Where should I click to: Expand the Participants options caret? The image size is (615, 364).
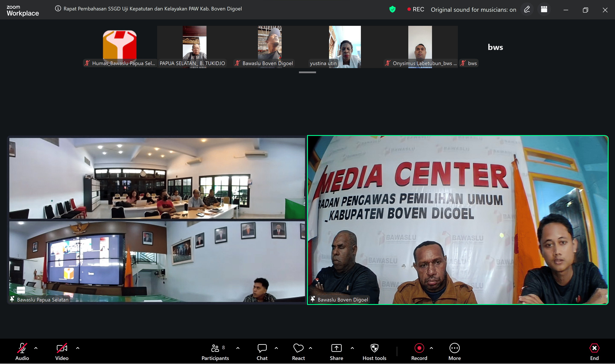(x=238, y=348)
